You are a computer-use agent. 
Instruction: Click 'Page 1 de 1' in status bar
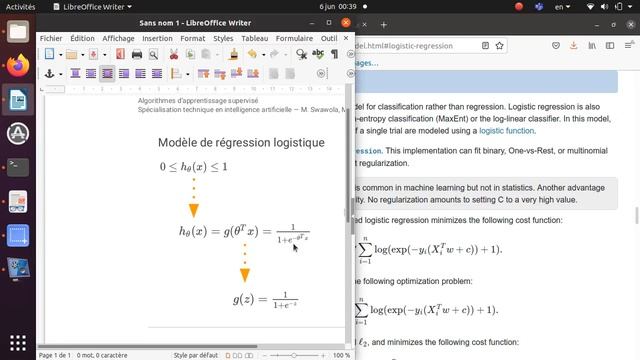click(x=55, y=356)
